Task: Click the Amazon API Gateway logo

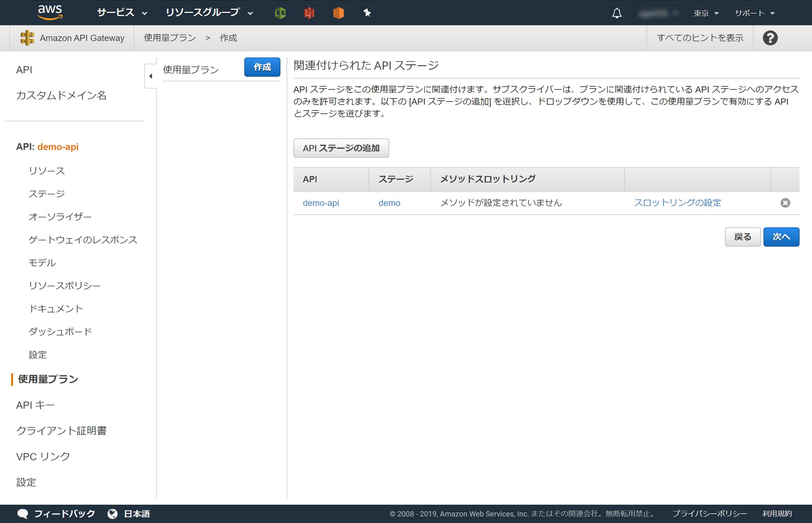Action: click(x=27, y=38)
